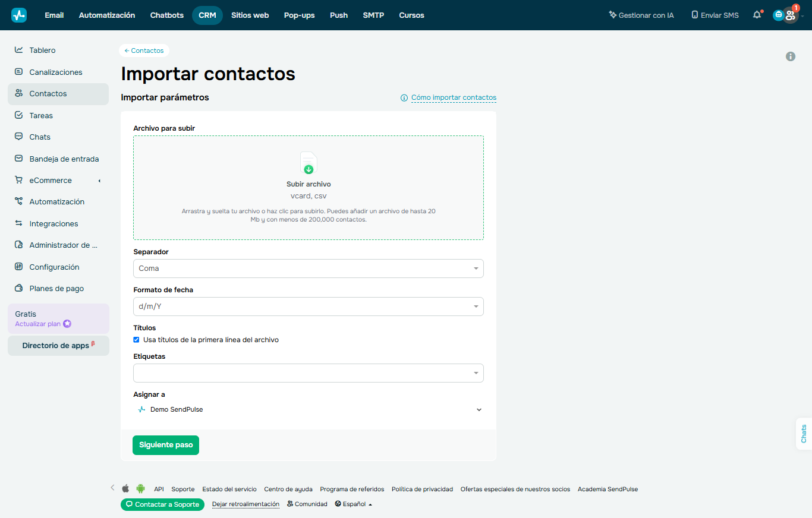This screenshot has width=812, height=518.
Task: Open the Pop-ups top menu
Action: (300, 15)
